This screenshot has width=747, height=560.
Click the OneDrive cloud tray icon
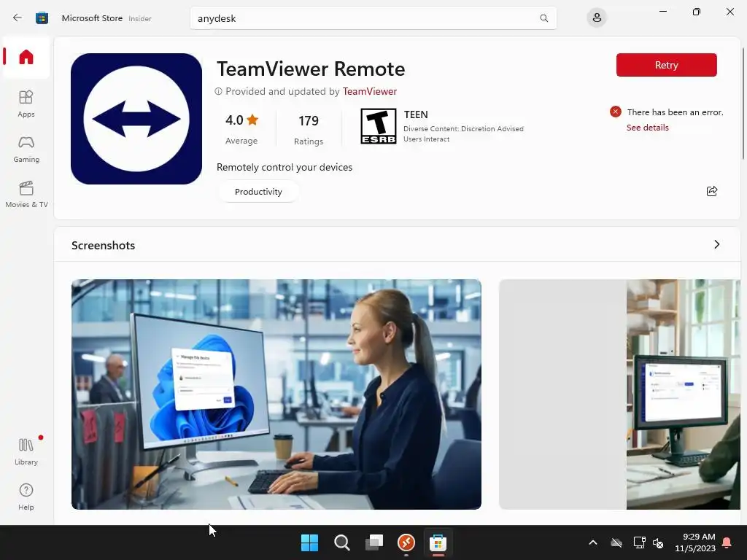tap(616, 542)
